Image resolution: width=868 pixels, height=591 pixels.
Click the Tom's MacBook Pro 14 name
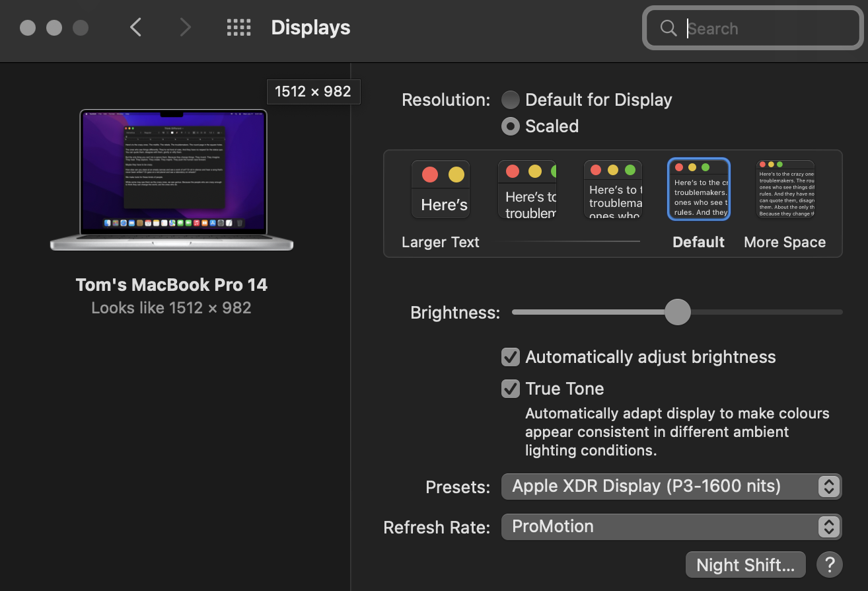tap(172, 285)
